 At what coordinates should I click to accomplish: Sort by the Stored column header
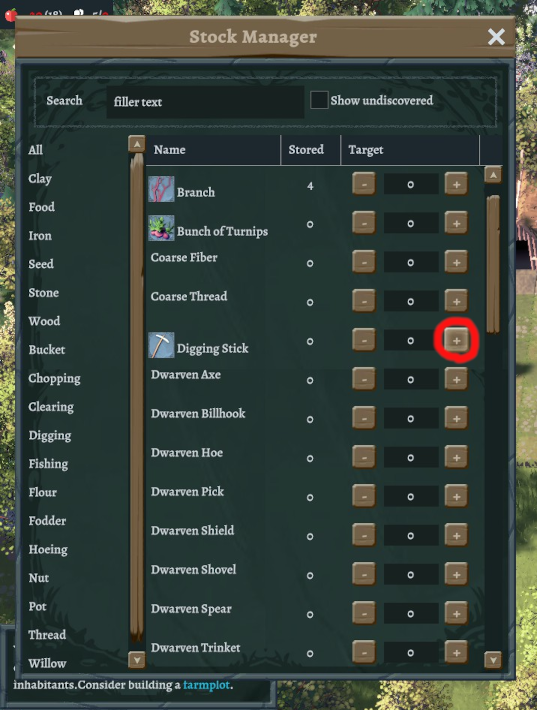(306, 149)
